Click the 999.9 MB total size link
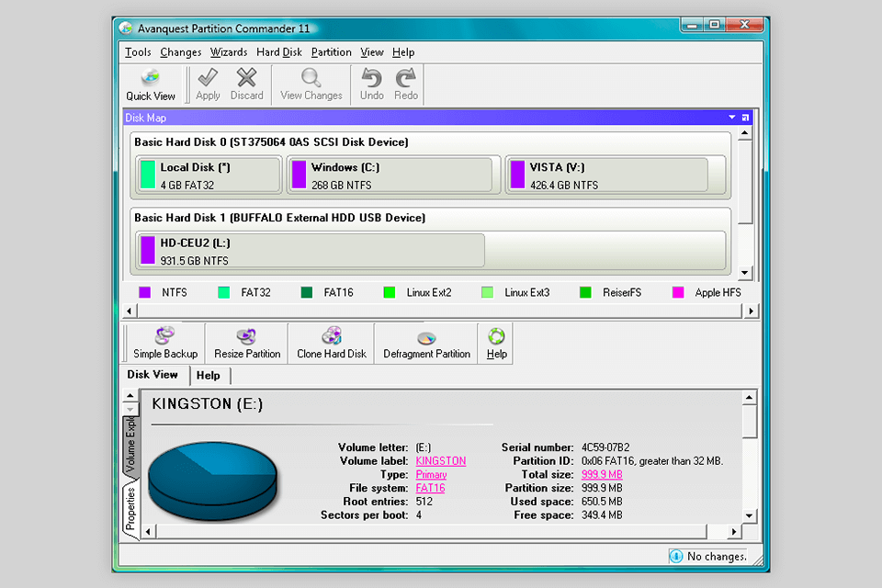This screenshot has width=882, height=588. tap(602, 474)
